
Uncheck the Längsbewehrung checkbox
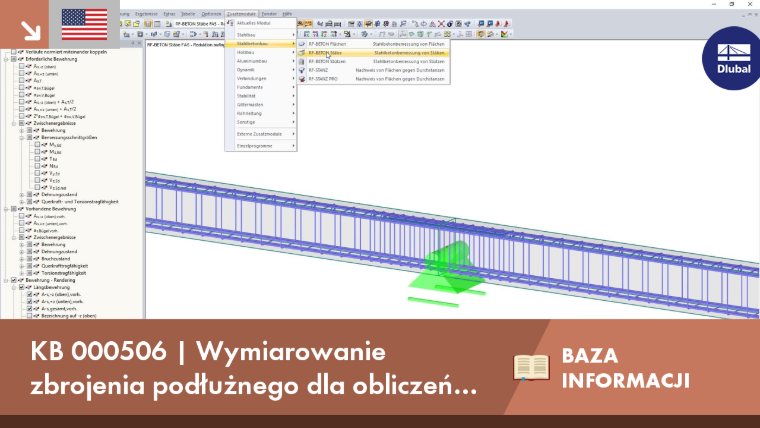tap(22, 287)
